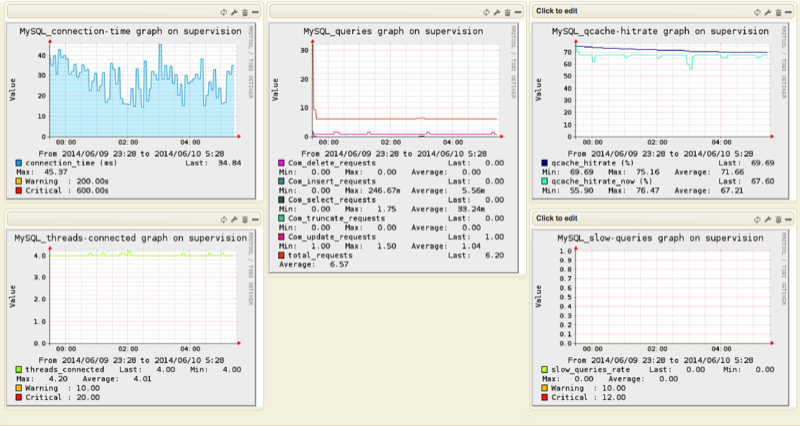Click the connection_time blue legend swatch
The width and height of the screenshot is (800, 426).
point(18,162)
